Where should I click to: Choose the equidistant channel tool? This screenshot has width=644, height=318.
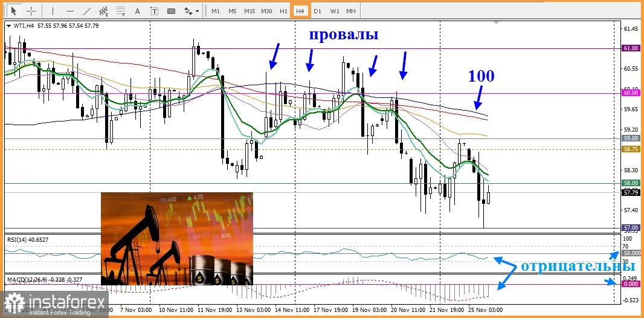pyautogui.click(x=104, y=11)
